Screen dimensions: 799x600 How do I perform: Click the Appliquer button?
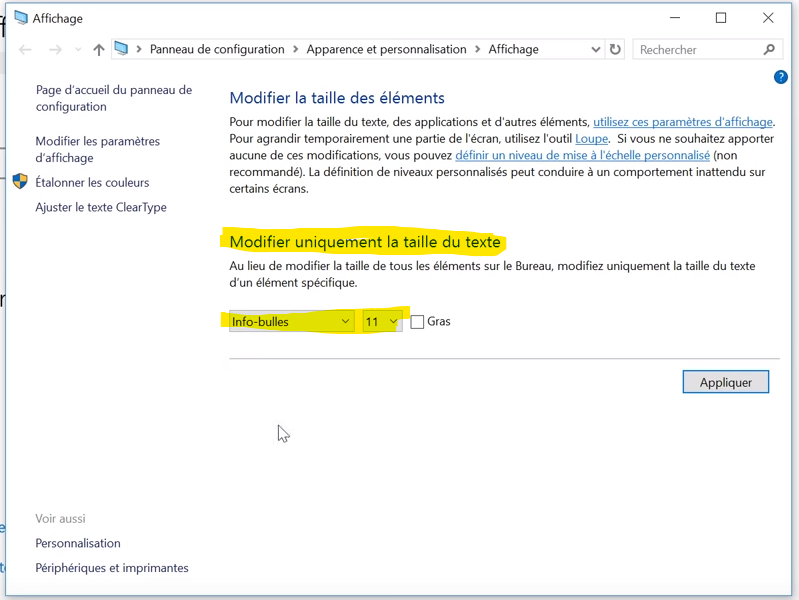(726, 382)
